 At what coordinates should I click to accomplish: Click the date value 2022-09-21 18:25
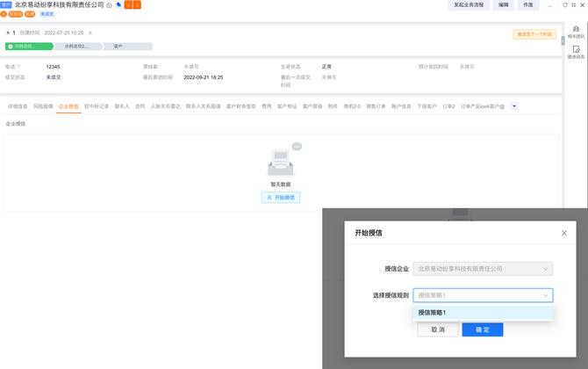pyautogui.click(x=204, y=77)
